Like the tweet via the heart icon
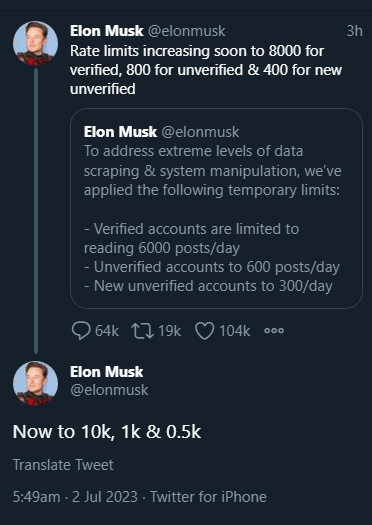 point(204,331)
